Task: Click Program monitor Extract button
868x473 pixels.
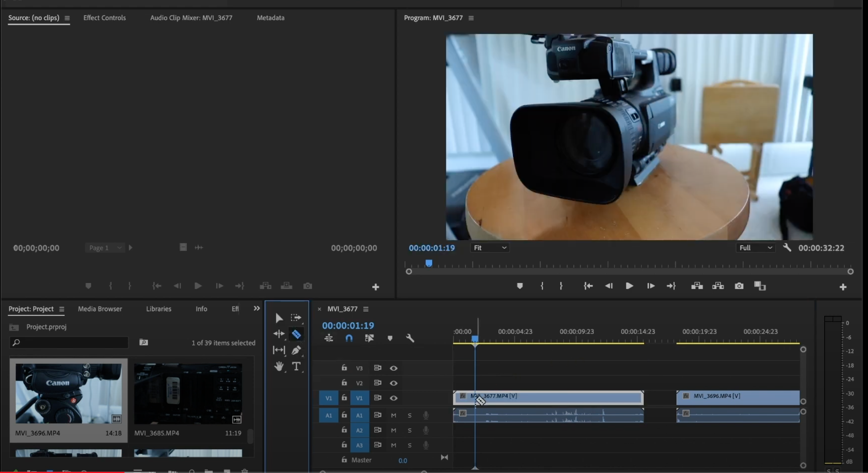Action: [x=718, y=286]
